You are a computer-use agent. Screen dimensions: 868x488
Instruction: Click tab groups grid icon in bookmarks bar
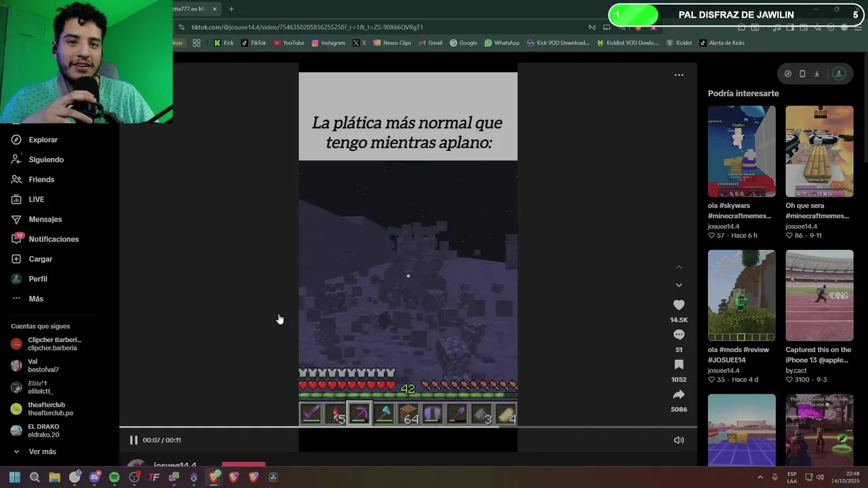197,43
